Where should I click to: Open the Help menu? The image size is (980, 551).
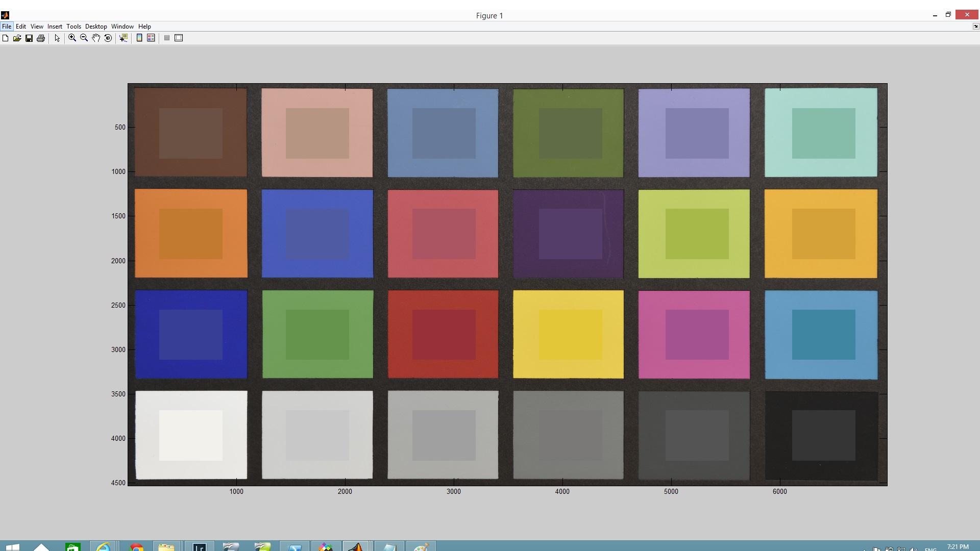pyautogui.click(x=144, y=27)
